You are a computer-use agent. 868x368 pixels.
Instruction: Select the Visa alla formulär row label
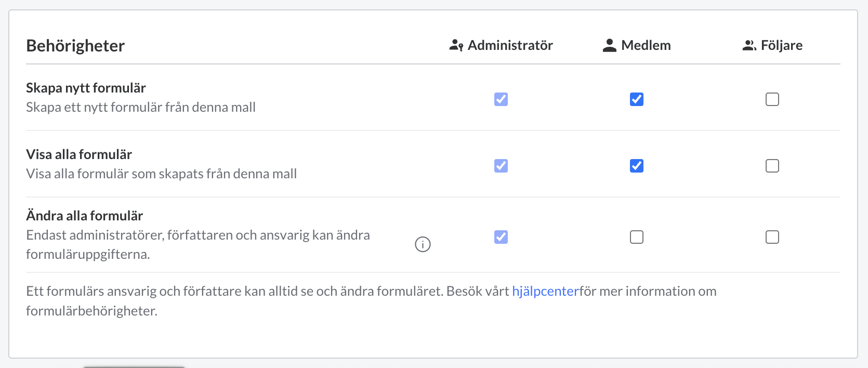pos(78,154)
